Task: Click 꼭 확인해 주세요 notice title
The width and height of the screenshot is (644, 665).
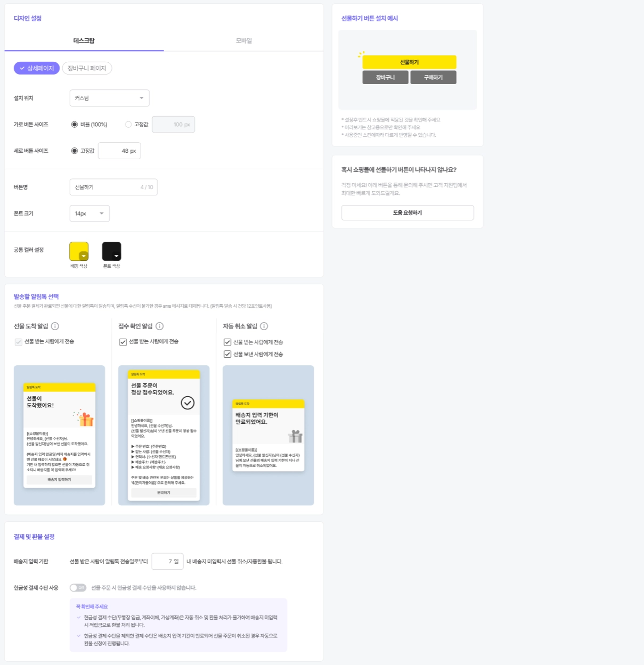Action: click(92, 606)
